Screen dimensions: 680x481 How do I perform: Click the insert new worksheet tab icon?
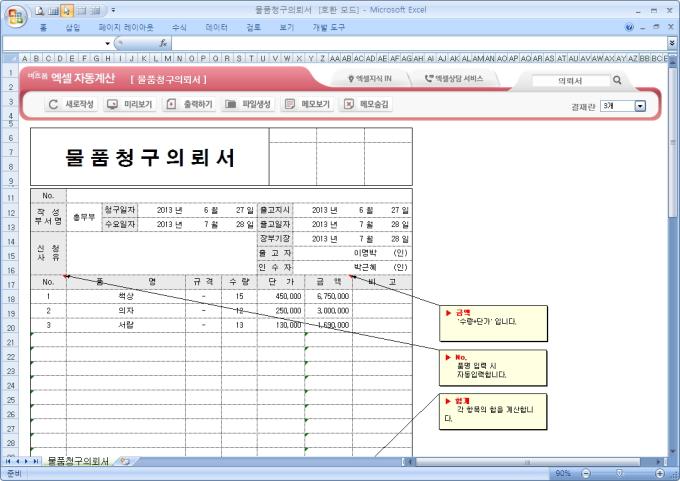[x=125, y=461]
